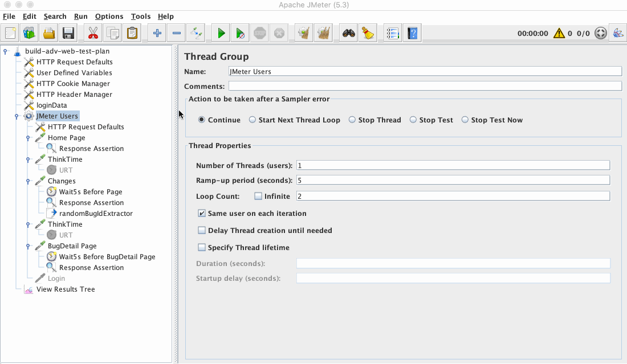Open the File menu
The width and height of the screenshot is (627, 364).
[x=9, y=17]
